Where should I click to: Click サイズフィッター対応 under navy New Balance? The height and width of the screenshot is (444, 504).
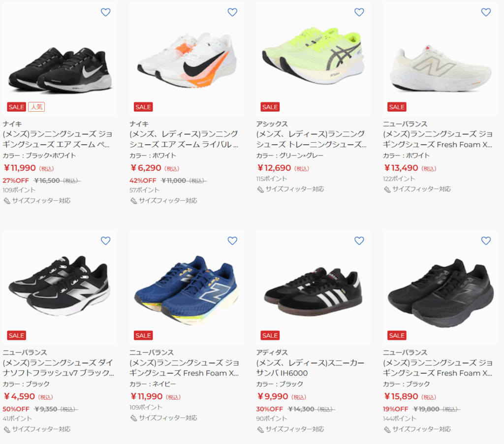pos(167,418)
